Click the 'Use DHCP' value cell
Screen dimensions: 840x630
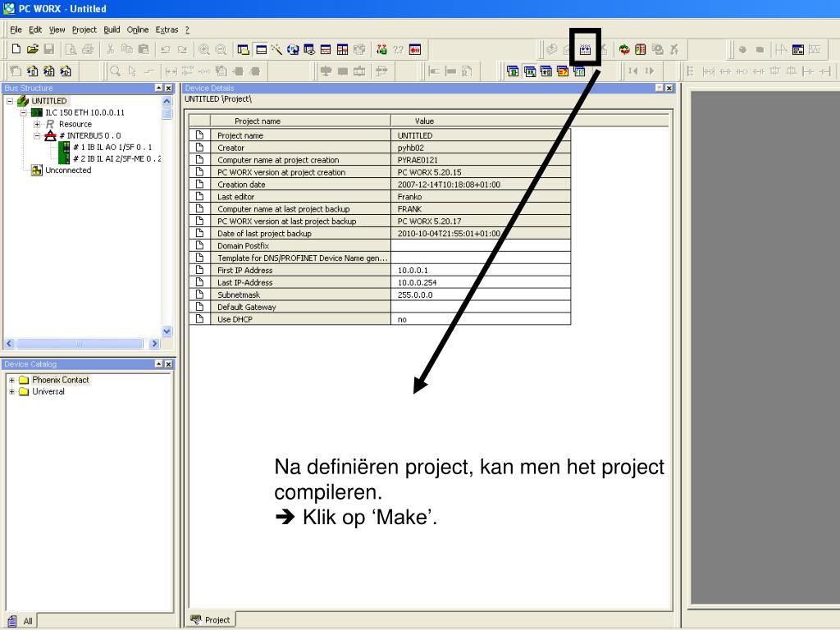[x=481, y=319]
